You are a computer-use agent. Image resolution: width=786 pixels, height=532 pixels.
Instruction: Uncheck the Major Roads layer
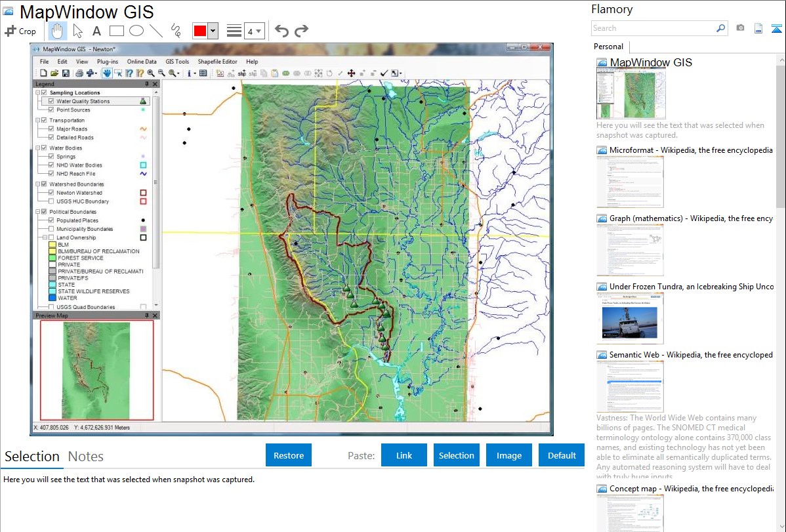(x=51, y=129)
